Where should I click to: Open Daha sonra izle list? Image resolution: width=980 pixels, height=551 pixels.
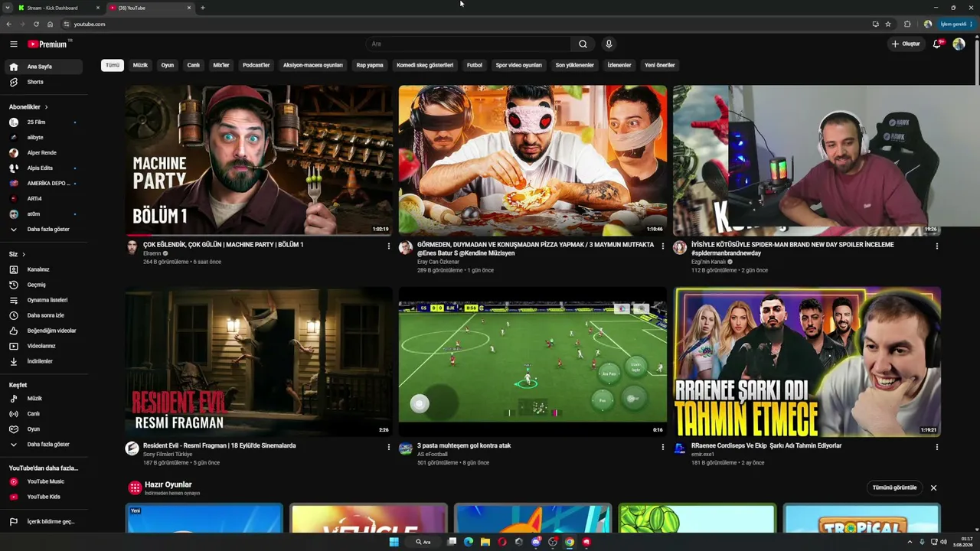tap(43, 315)
